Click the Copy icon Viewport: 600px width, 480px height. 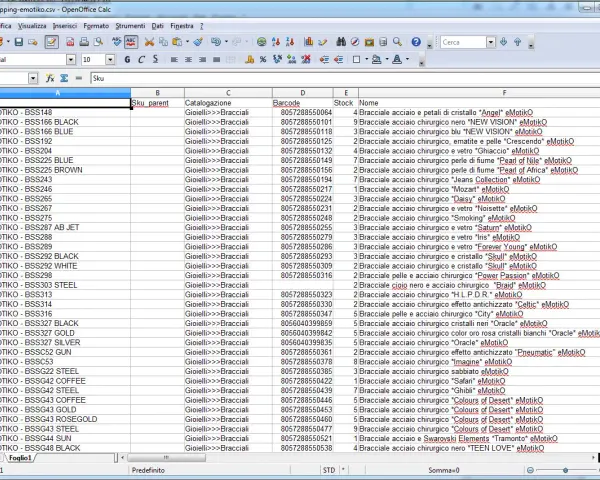163,42
